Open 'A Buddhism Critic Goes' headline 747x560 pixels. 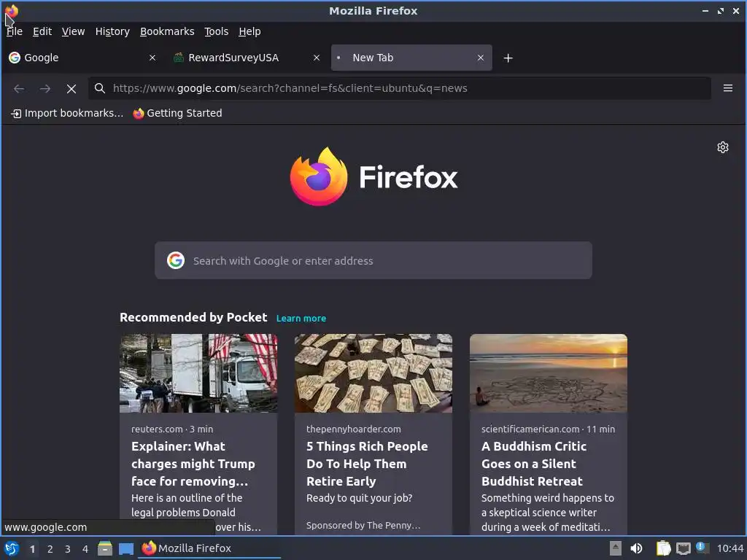click(x=533, y=464)
